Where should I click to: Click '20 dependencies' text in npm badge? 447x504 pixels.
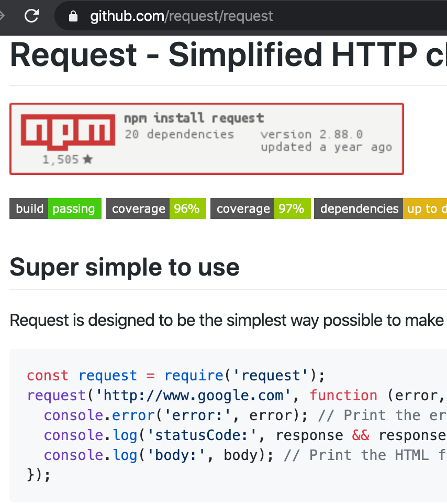(180, 134)
